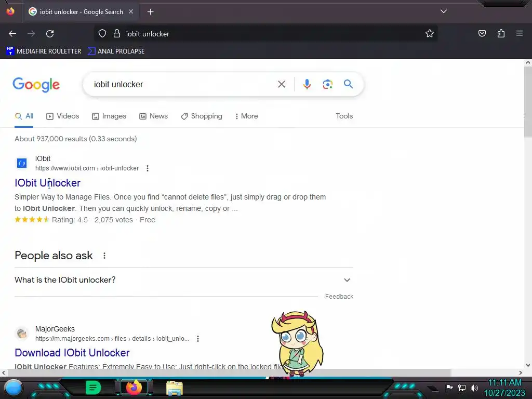The height and width of the screenshot is (399, 532).
Task: Expand the More search filters menu
Action: point(247,116)
